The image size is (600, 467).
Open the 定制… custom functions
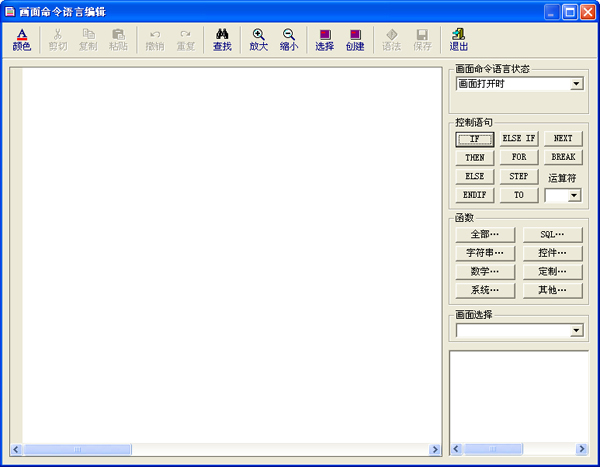click(553, 272)
